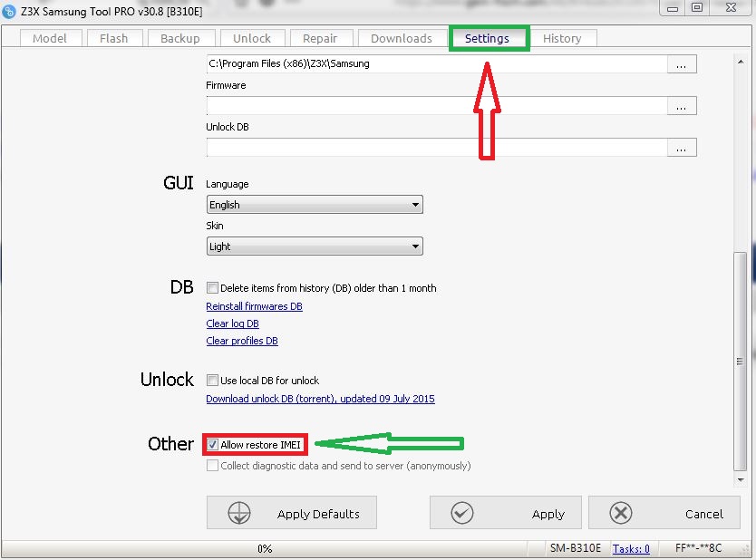The height and width of the screenshot is (560, 756).
Task: Click the Unlock DB path input field
Action: point(437,148)
